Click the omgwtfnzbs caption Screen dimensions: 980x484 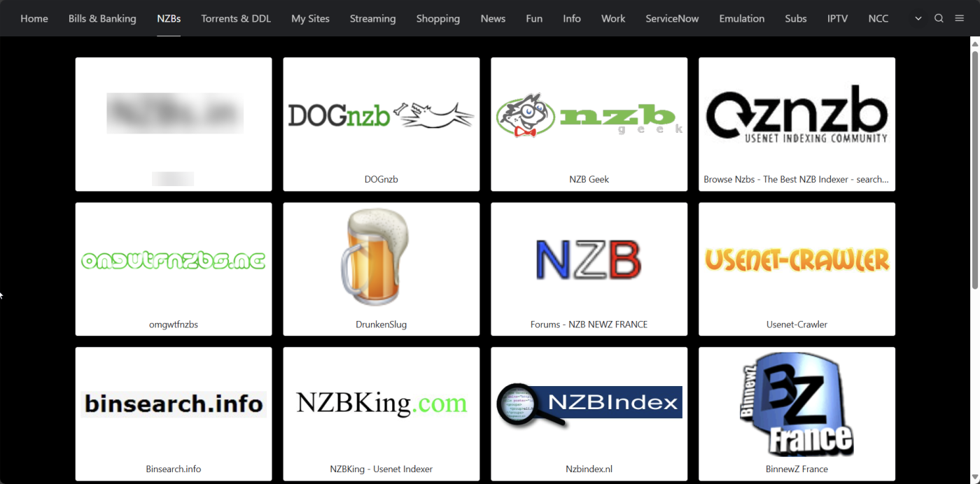tap(174, 325)
